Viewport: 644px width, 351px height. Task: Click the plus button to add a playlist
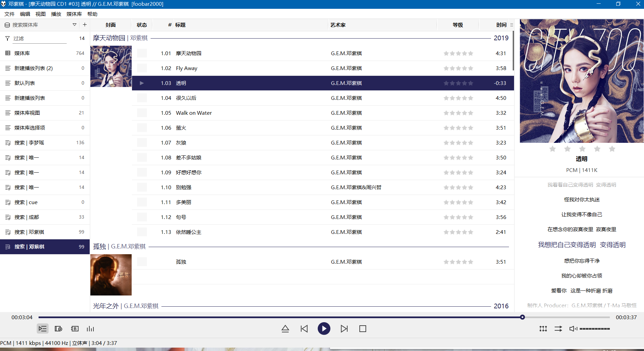pyautogui.click(x=85, y=25)
